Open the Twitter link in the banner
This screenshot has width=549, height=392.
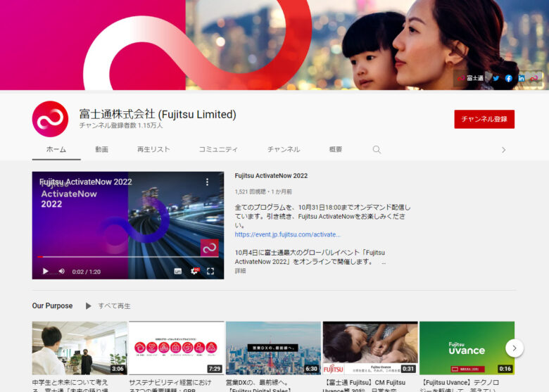click(x=496, y=78)
